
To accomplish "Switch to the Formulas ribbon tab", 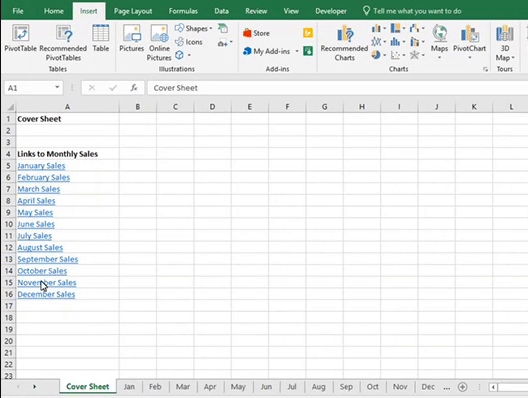I will (x=183, y=11).
